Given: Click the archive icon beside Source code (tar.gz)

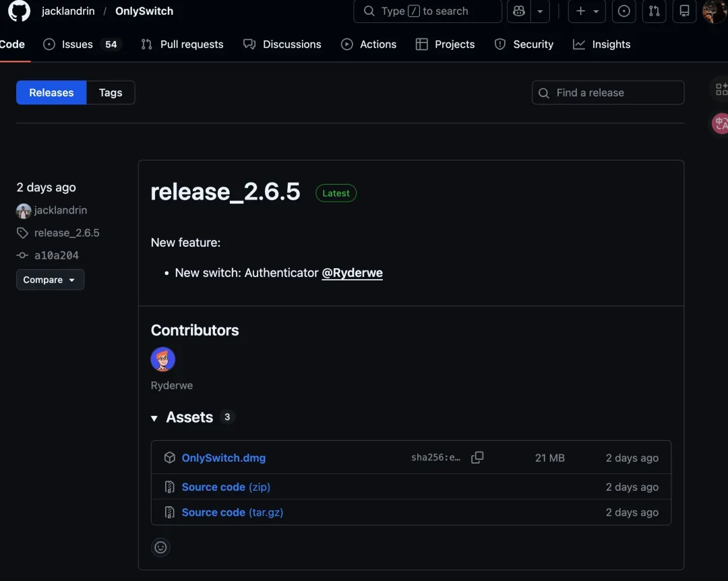Looking at the screenshot, I should pos(169,512).
